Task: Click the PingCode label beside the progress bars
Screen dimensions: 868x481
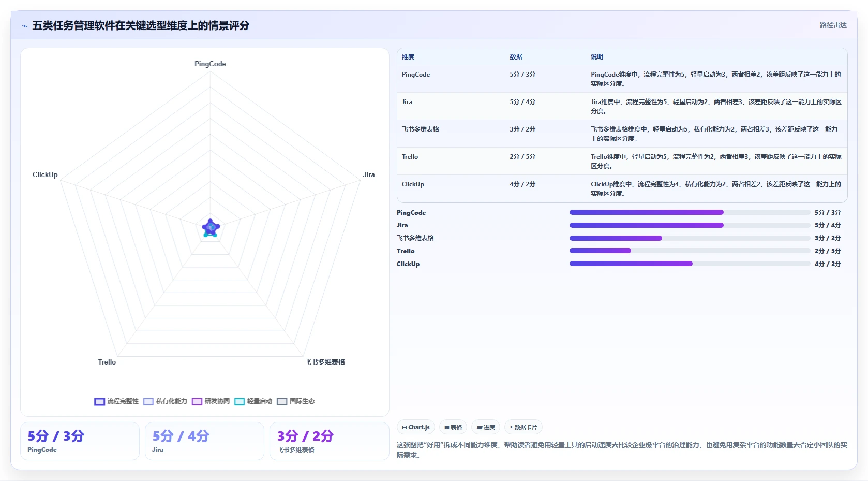Action: [411, 213]
